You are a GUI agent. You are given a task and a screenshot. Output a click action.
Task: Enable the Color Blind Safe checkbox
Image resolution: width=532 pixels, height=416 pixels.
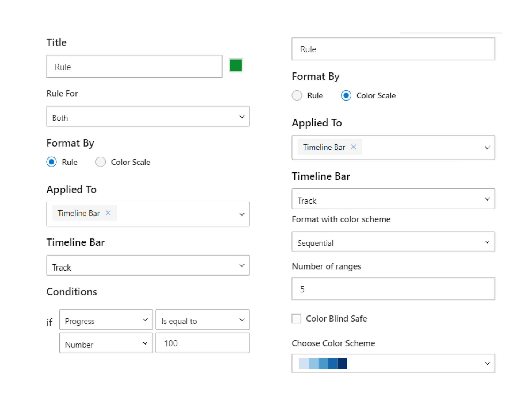click(x=297, y=319)
